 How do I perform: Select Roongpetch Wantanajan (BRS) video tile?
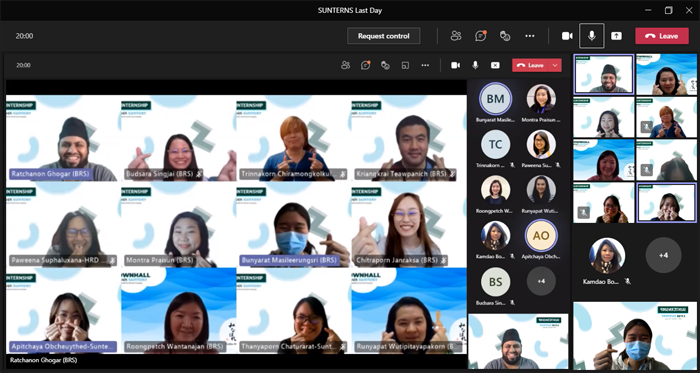click(179, 311)
